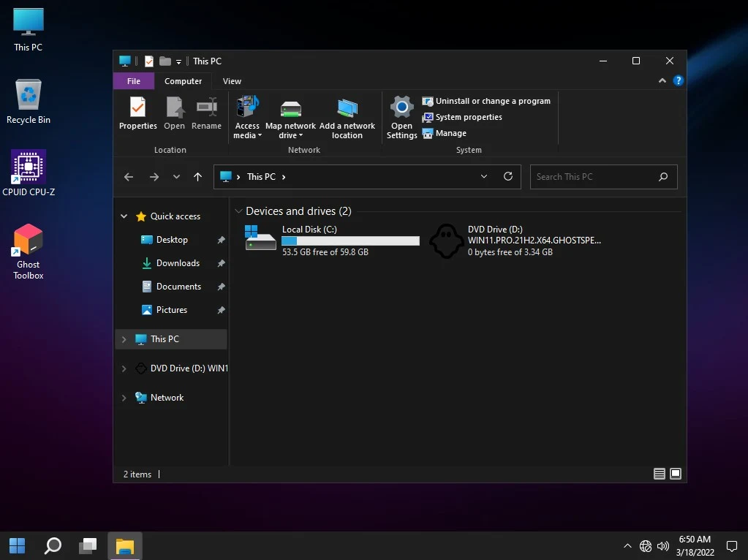Screen dimensions: 748x560
Task: Click File Explorer taskbar button
Action: tap(125, 545)
